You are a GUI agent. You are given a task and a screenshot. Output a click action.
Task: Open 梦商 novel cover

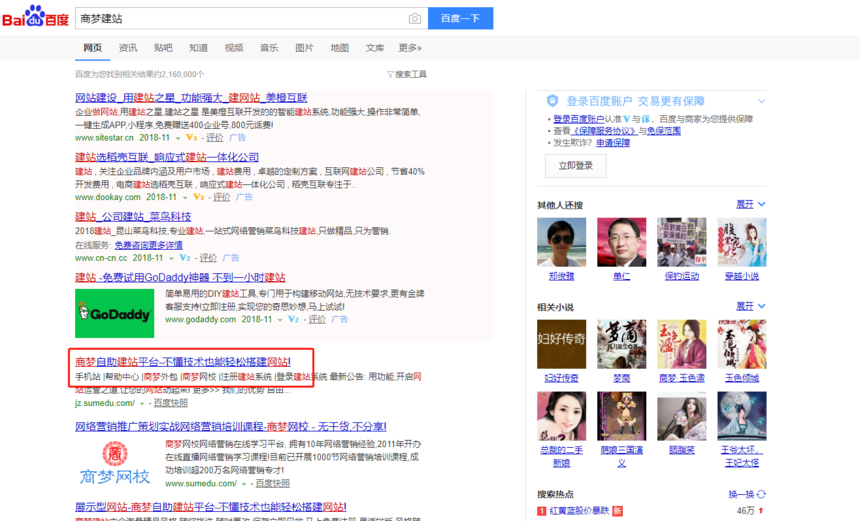pos(621,344)
